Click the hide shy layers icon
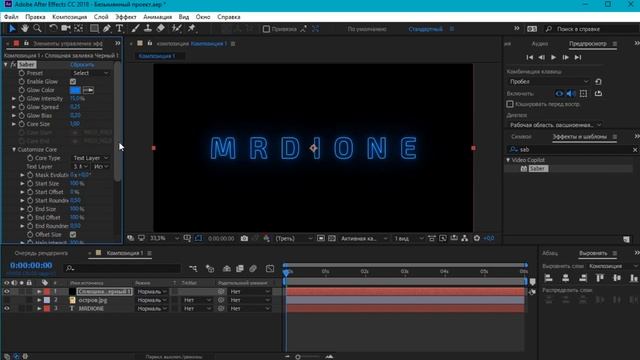Screen dimensions: 640x360 [227, 269]
